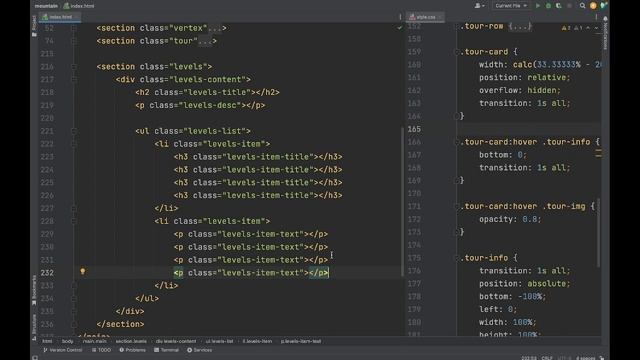Open the user account dropdown icon

[x=480, y=6]
